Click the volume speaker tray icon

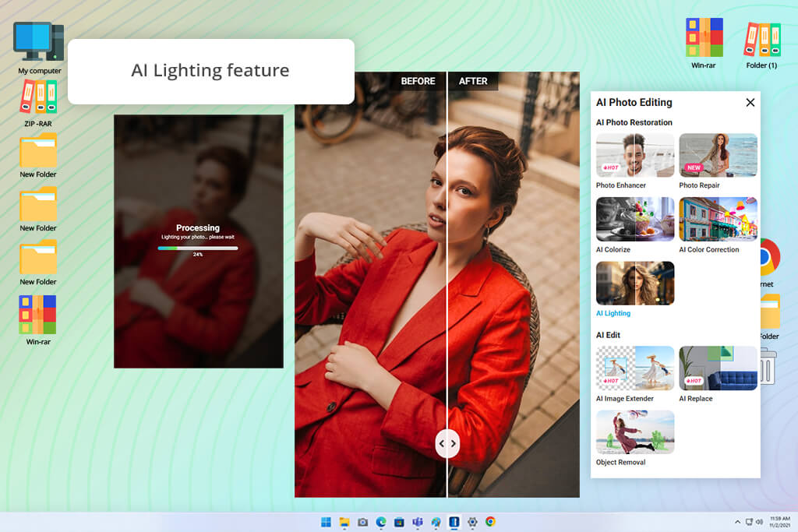(759, 522)
